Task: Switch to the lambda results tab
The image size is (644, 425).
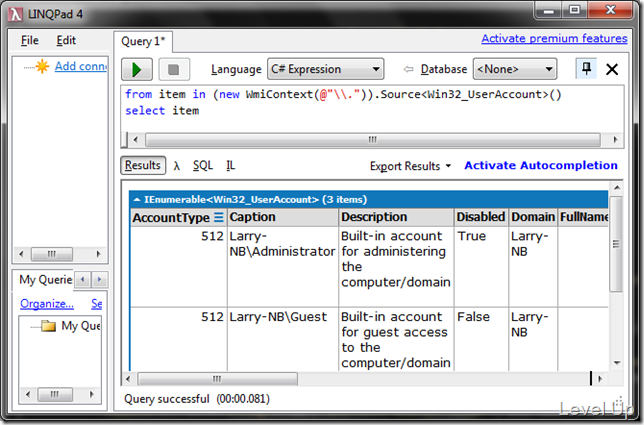Action: (x=177, y=165)
